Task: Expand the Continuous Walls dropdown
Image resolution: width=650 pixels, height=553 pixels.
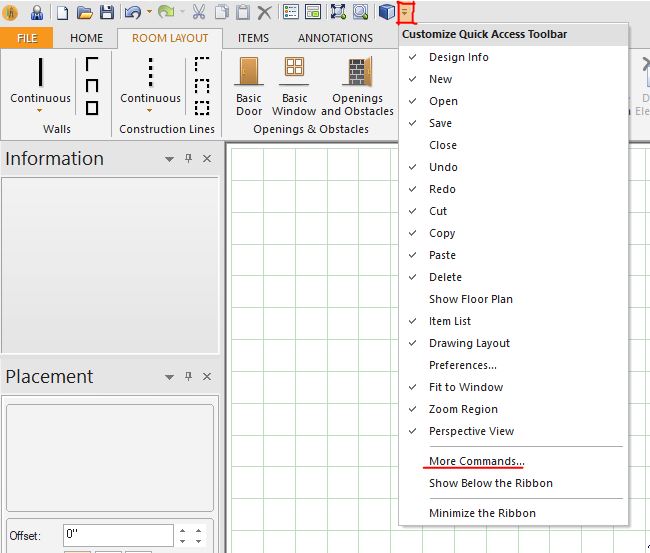Action: click(40, 110)
